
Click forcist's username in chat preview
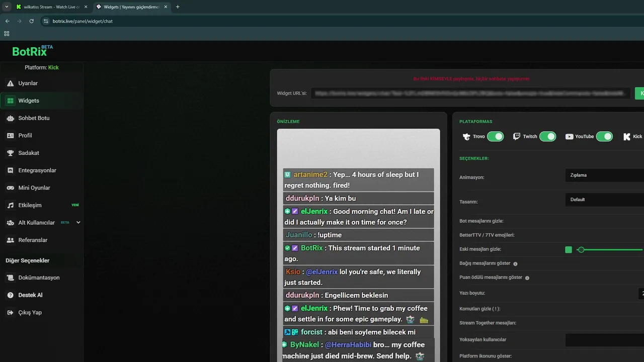pyautogui.click(x=312, y=332)
